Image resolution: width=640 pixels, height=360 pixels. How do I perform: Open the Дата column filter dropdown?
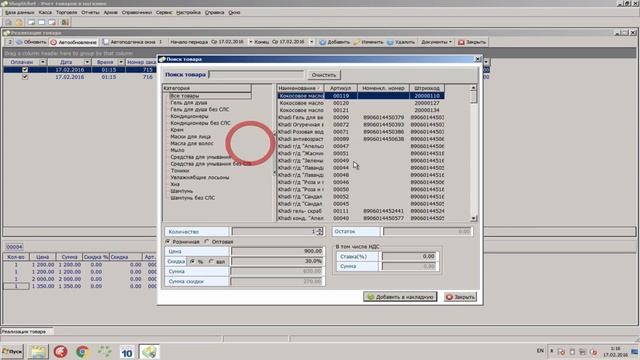87,62
